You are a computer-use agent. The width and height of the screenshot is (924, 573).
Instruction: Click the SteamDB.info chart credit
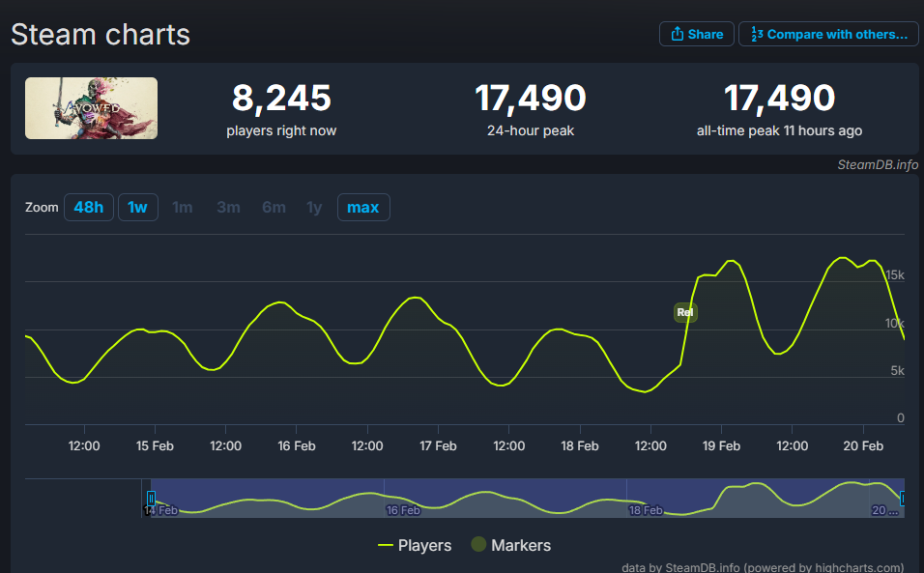pos(878,164)
